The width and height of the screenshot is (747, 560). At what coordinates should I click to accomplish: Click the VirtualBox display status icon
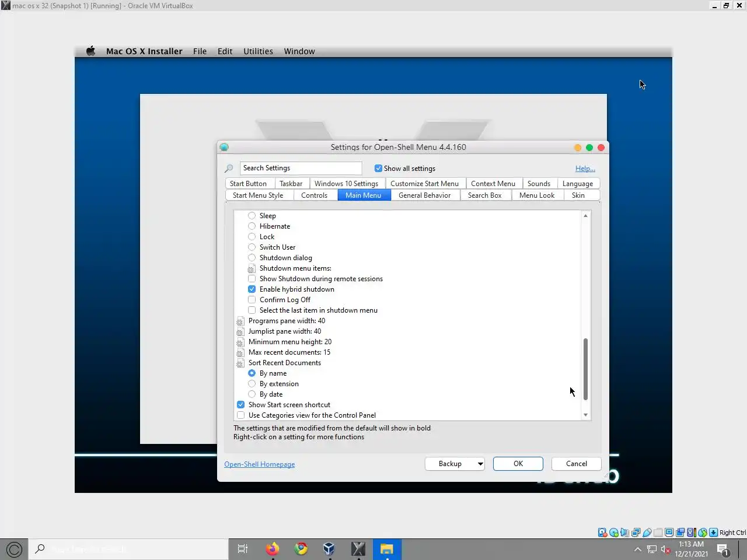pos(669,532)
